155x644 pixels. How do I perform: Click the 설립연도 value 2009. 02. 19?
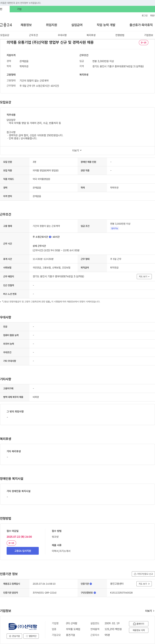point(112,623)
